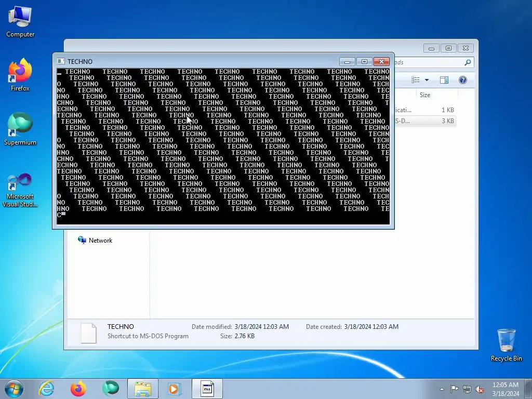Close the TECHNO console window
The height and width of the screenshot is (399, 532).
(381, 61)
